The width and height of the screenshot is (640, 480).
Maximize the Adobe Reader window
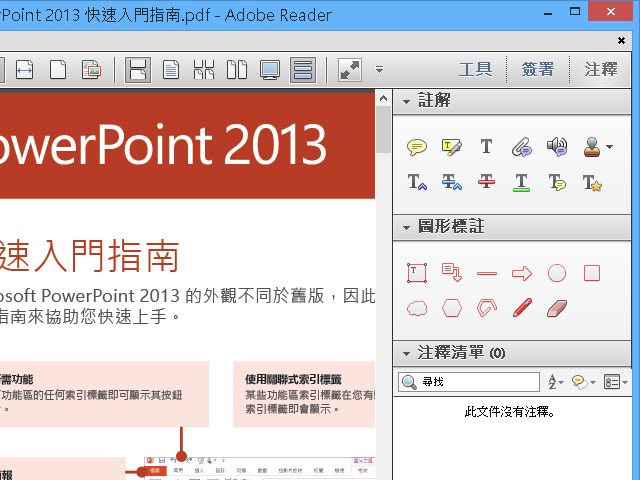pyautogui.click(x=575, y=11)
